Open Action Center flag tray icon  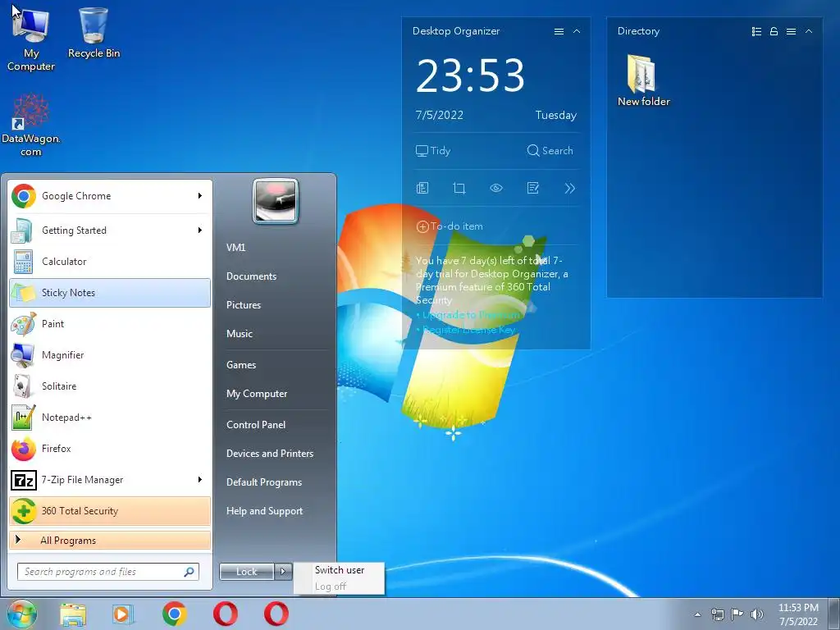pyautogui.click(x=737, y=614)
